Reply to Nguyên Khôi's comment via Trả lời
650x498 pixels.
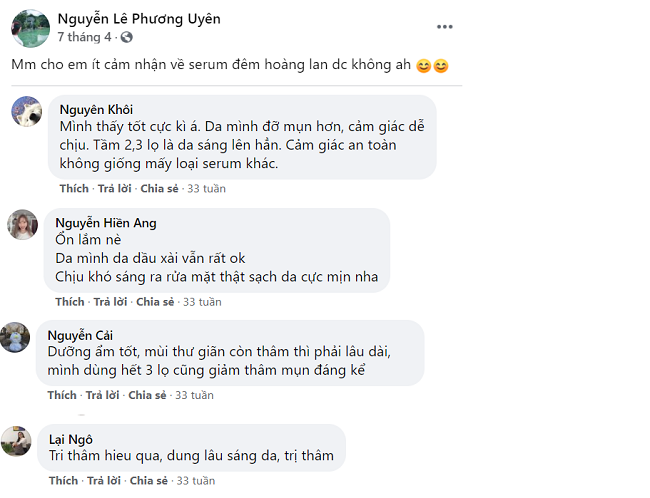(114, 189)
